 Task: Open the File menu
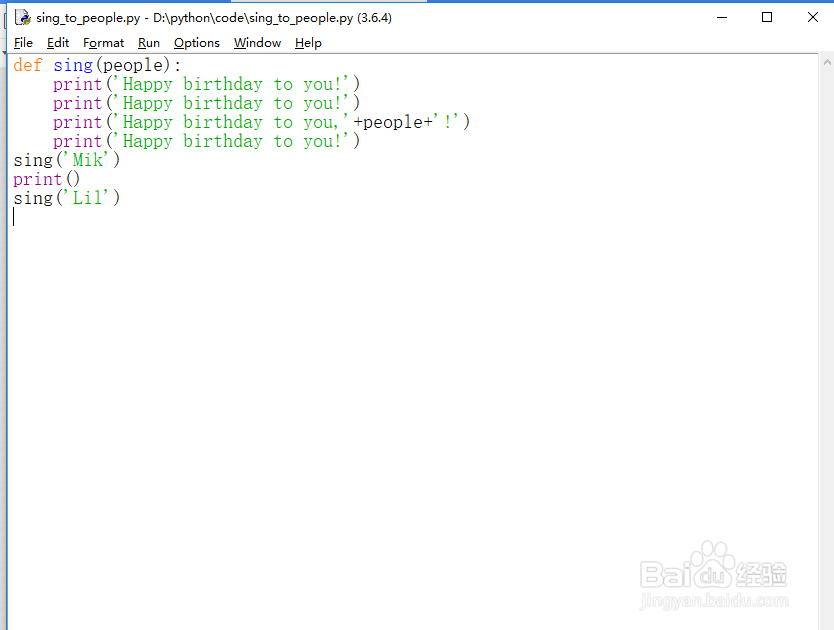[23, 43]
